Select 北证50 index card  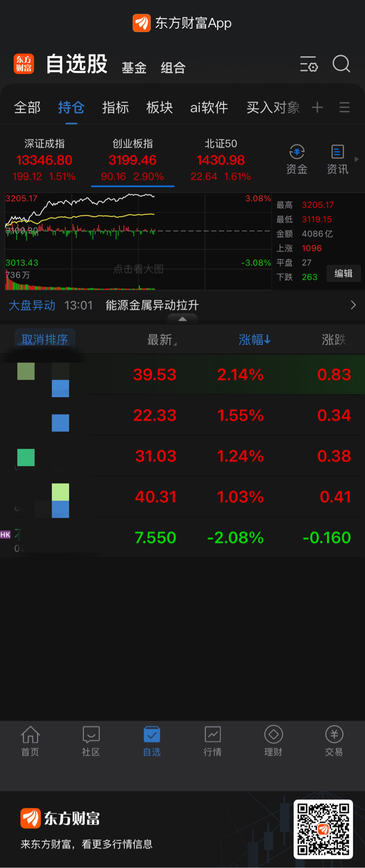point(221,160)
